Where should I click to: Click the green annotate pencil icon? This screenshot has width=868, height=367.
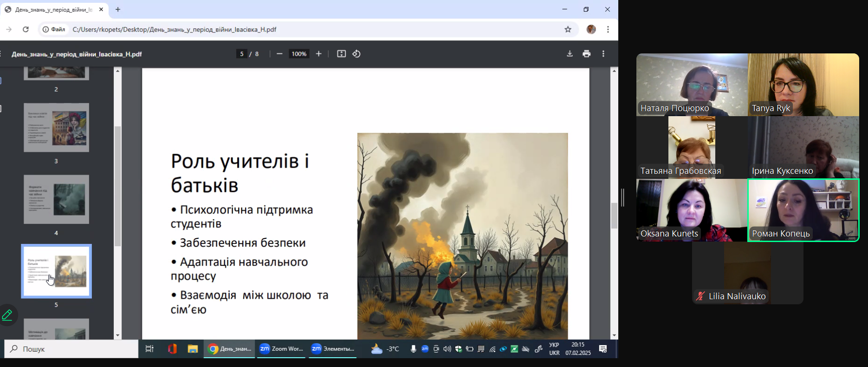7,315
